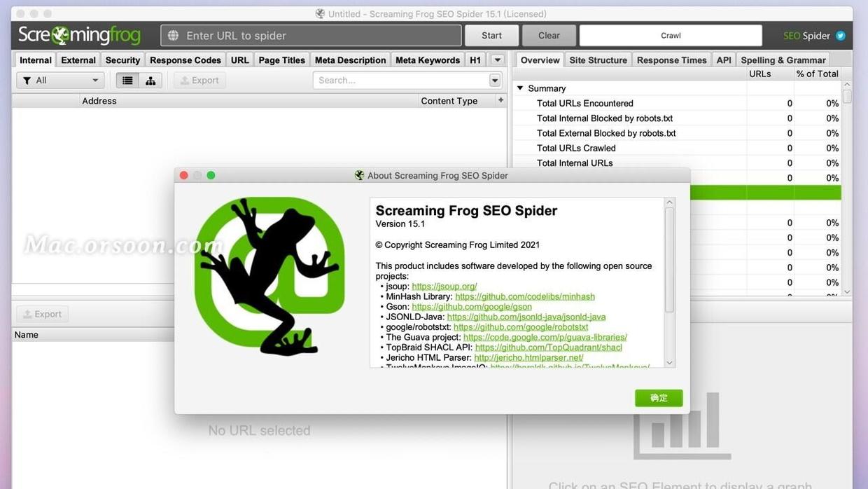The height and width of the screenshot is (489, 868).
Task: Click the green zoom button of About dialog
Action: 211,175
